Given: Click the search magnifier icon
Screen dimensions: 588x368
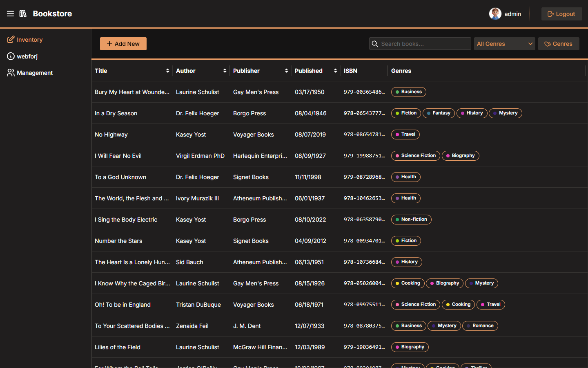Looking at the screenshot, I should (x=375, y=44).
